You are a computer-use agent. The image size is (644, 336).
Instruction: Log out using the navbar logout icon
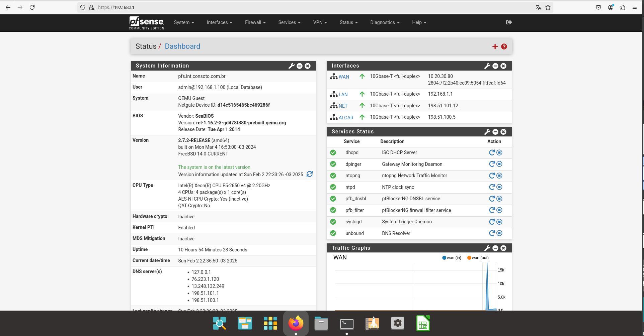[x=509, y=22]
